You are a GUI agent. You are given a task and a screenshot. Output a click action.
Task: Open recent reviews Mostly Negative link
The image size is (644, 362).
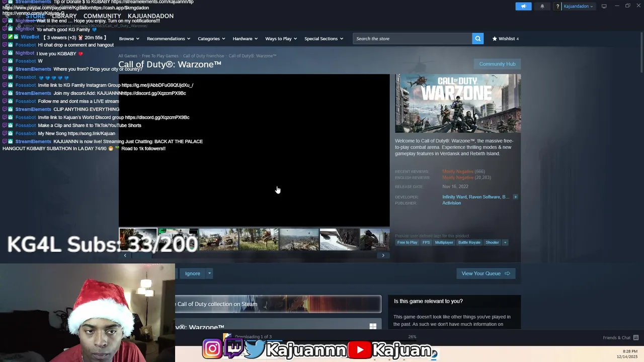[x=457, y=171]
